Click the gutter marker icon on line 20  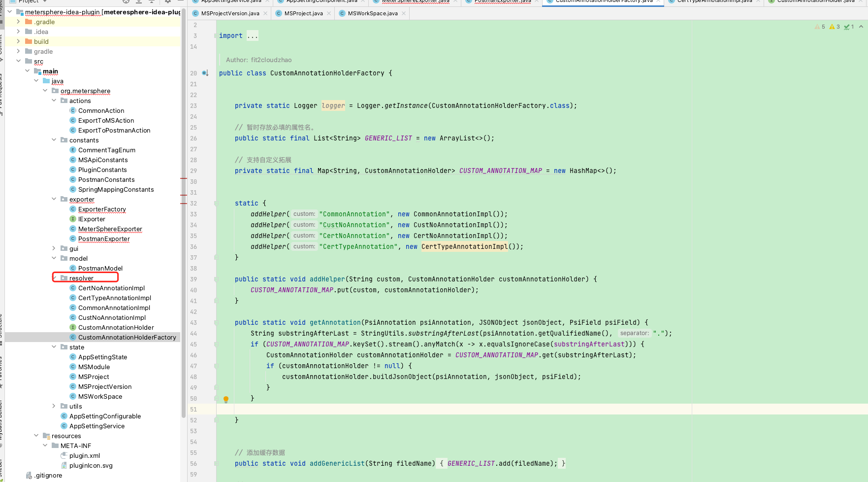coord(205,73)
